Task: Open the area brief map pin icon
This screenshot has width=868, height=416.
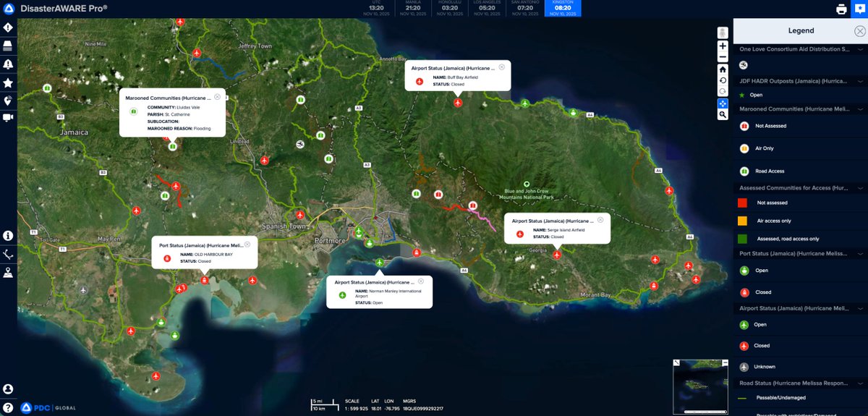Action: click(x=8, y=273)
